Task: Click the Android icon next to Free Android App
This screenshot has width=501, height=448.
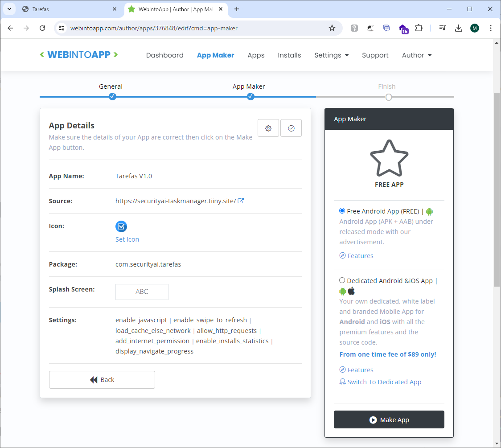Action: pyautogui.click(x=429, y=212)
